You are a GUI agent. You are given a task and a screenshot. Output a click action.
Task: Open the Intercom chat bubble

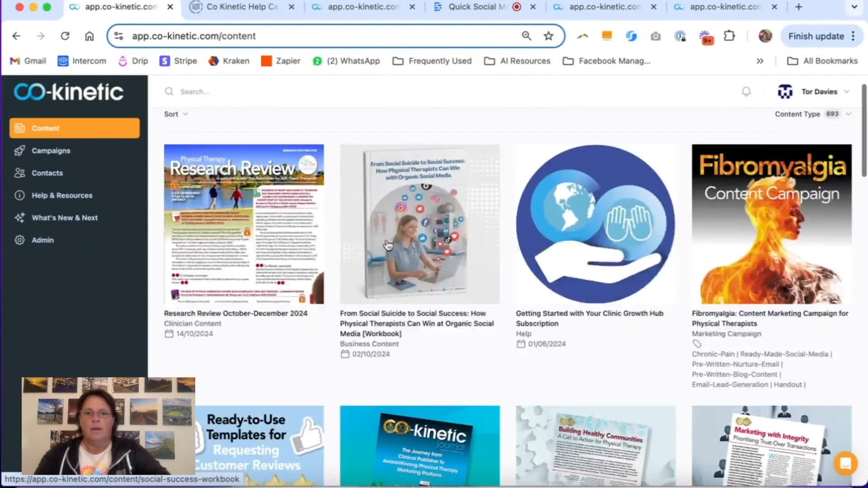coord(845,463)
